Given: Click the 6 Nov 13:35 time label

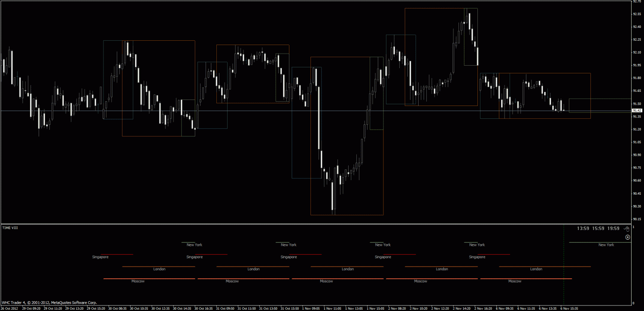Looking at the screenshot, I should tap(548, 308).
